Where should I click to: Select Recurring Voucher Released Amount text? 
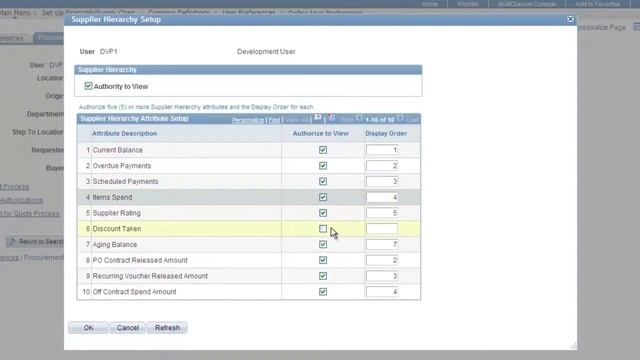click(x=150, y=276)
